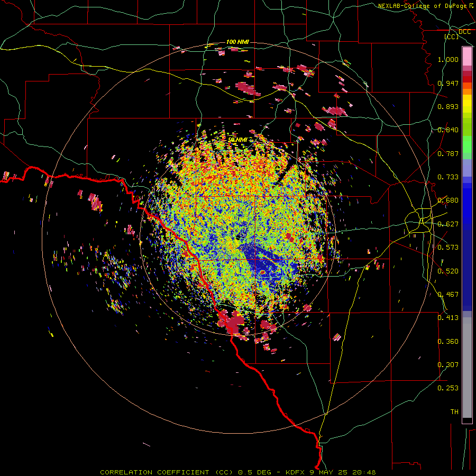Select the 0.947 scale value

point(448,83)
